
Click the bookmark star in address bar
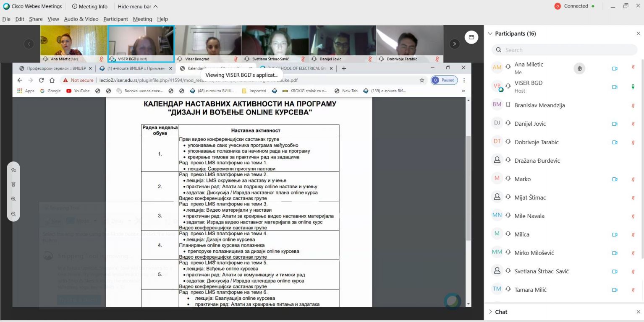pyautogui.click(x=422, y=80)
